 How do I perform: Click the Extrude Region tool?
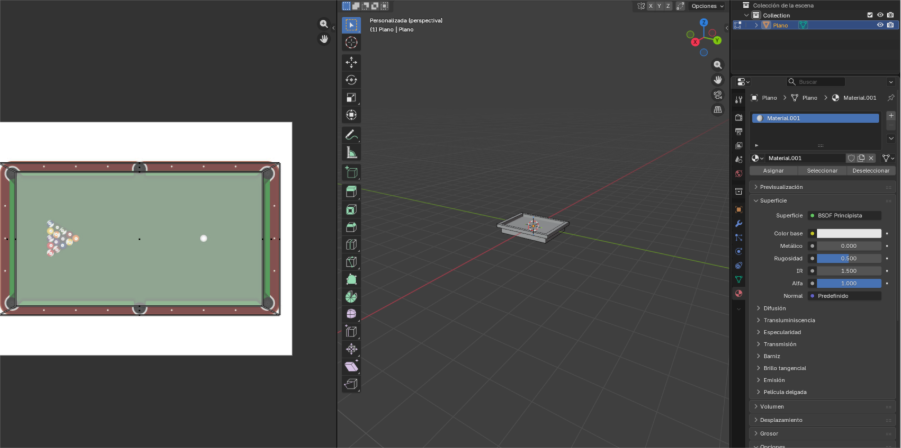tap(351, 191)
